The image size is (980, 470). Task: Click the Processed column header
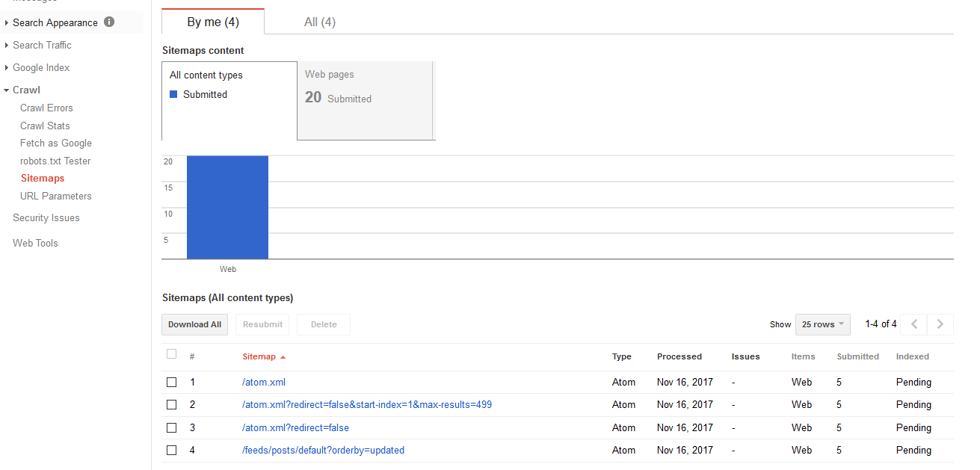679,357
